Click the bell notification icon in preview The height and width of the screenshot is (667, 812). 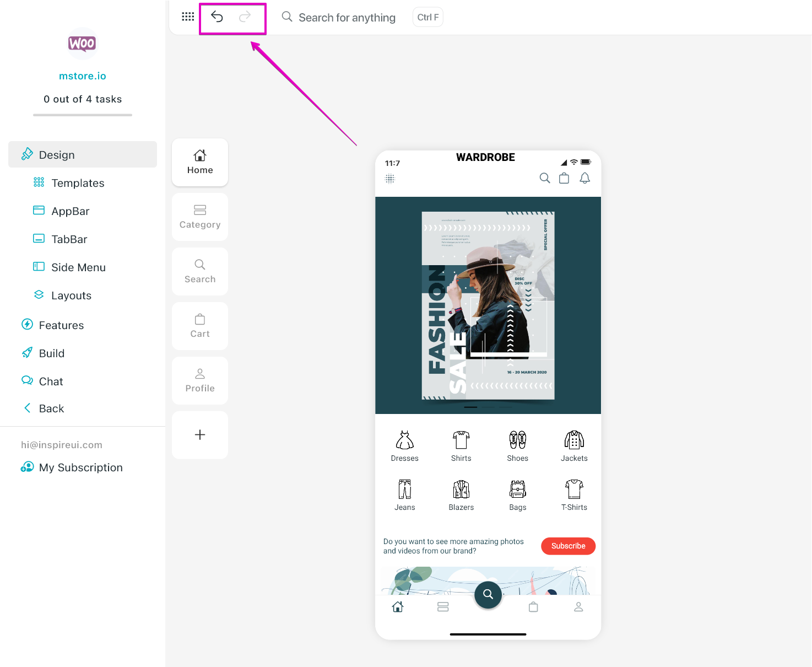point(584,178)
